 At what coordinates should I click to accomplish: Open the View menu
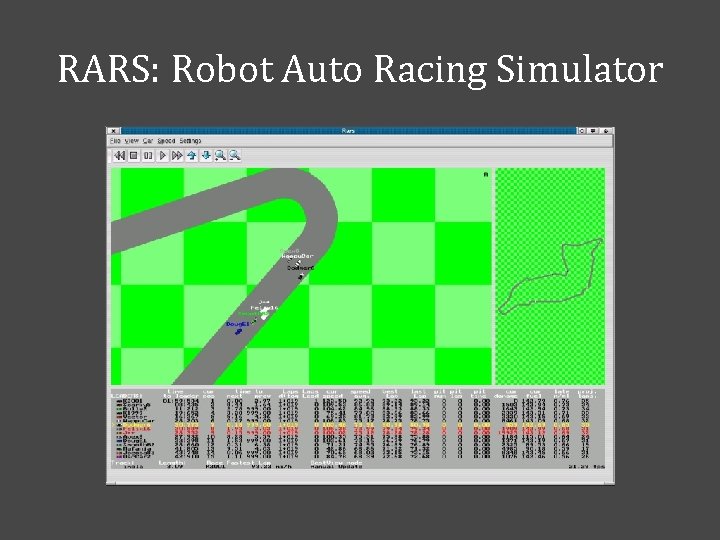132,141
